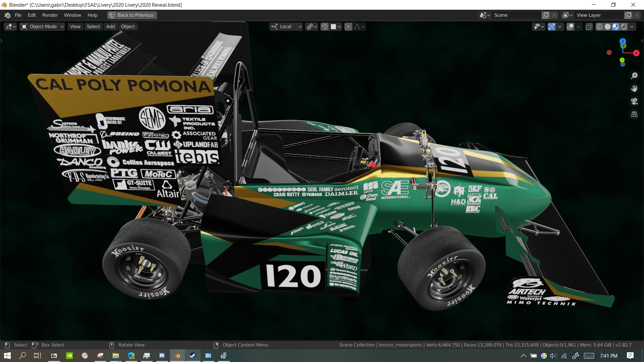This screenshot has height=362, width=644.
Task: Open File Explorer in taskbar
Action: pos(116,356)
